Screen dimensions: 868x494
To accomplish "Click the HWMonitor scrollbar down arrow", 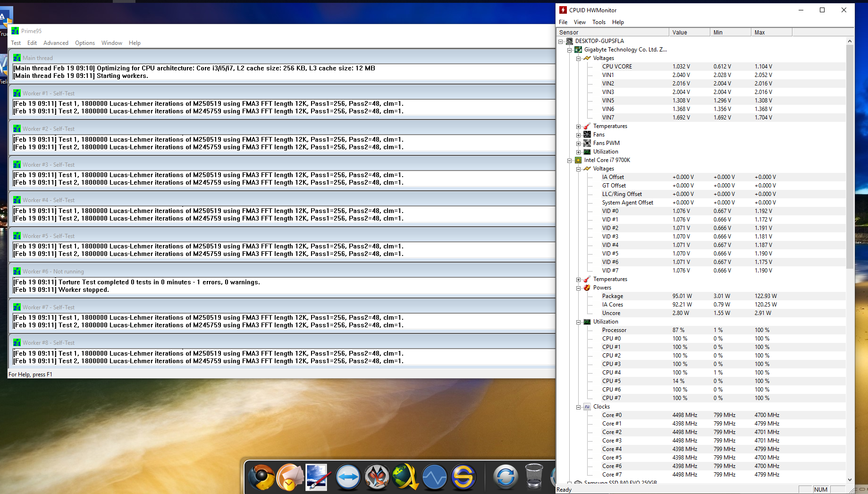I will point(850,480).
